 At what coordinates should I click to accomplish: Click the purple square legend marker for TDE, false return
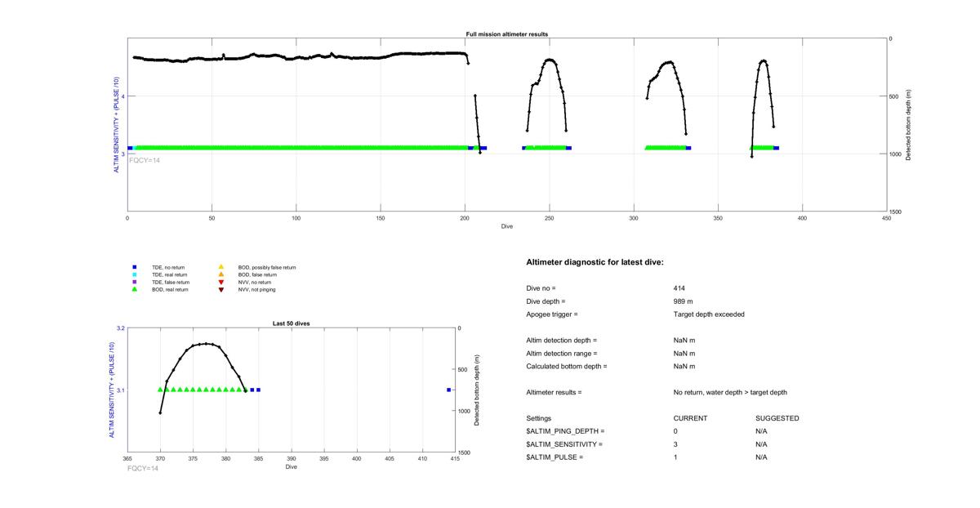133,282
